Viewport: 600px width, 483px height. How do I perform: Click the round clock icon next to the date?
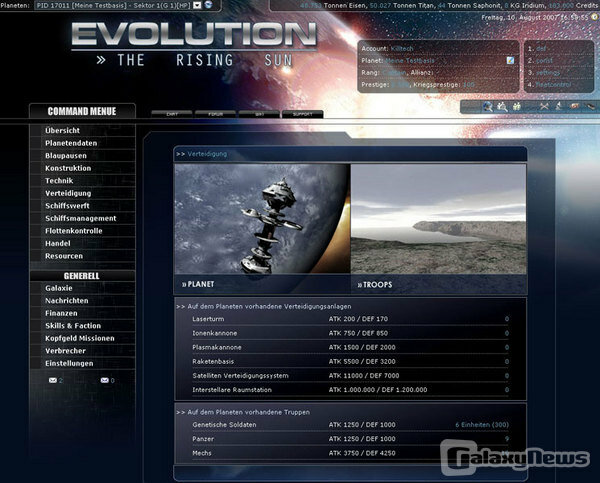pos(594,17)
